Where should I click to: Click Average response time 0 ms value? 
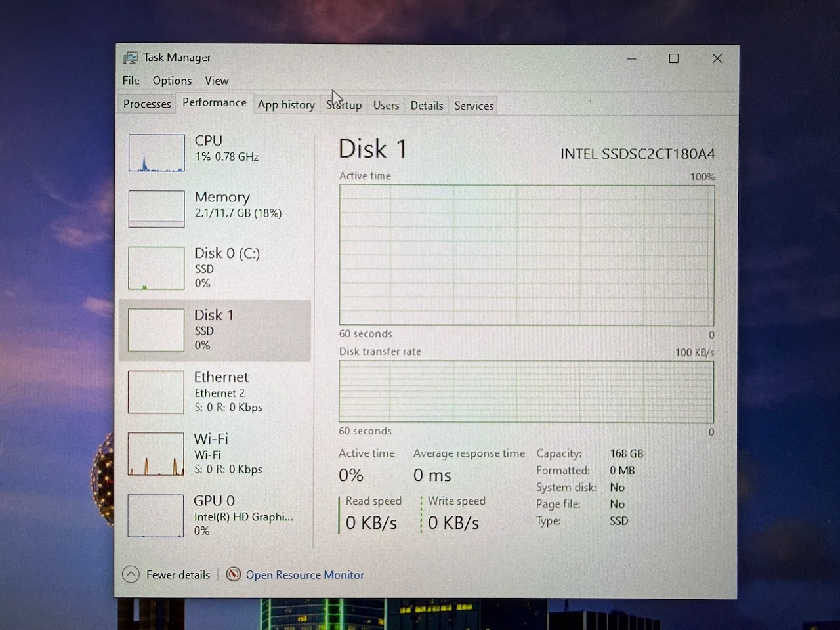click(432, 475)
